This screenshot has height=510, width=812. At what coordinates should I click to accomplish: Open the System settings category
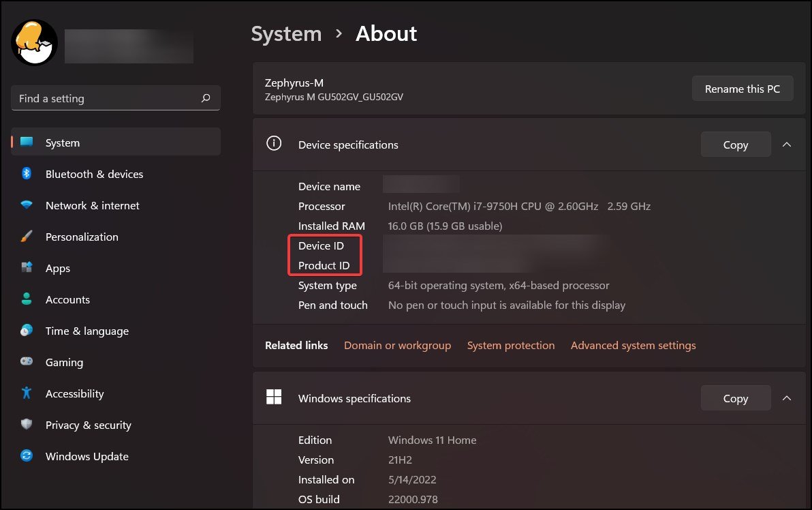pyautogui.click(x=116, y=142)
